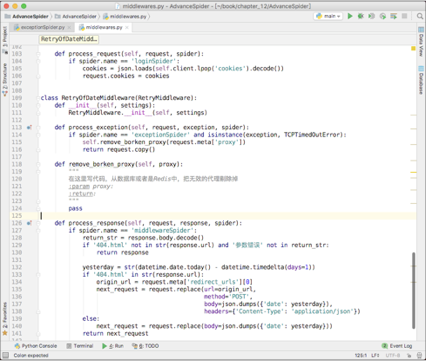Viewport: 426px width, 361px height.
Task: Collapse the if block fold on line 133
Action: pyautogui.click(x=38, y=275)
